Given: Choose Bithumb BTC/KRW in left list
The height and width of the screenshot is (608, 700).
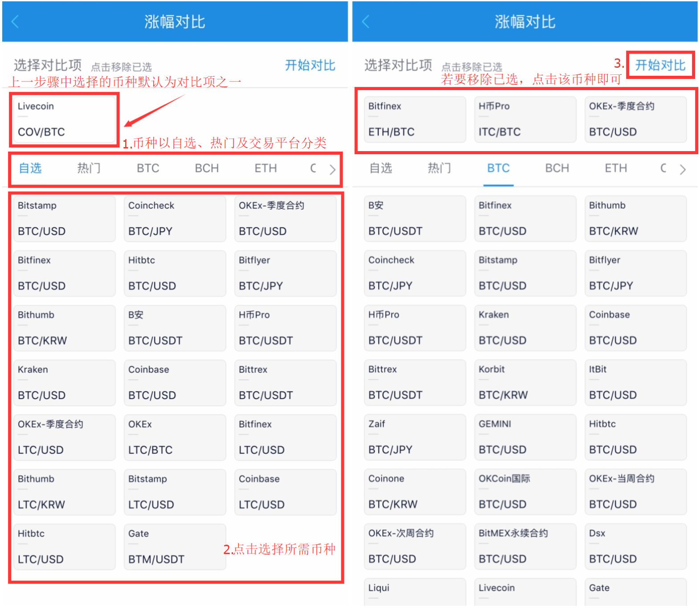Looking at the screenshot, I should (64, 328).
